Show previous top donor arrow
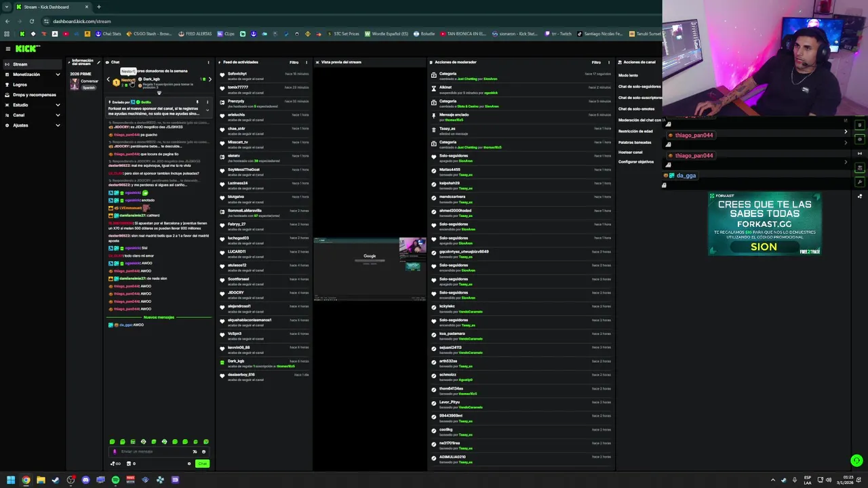Screen dimensions: 868x488 [x=108, y=80]
